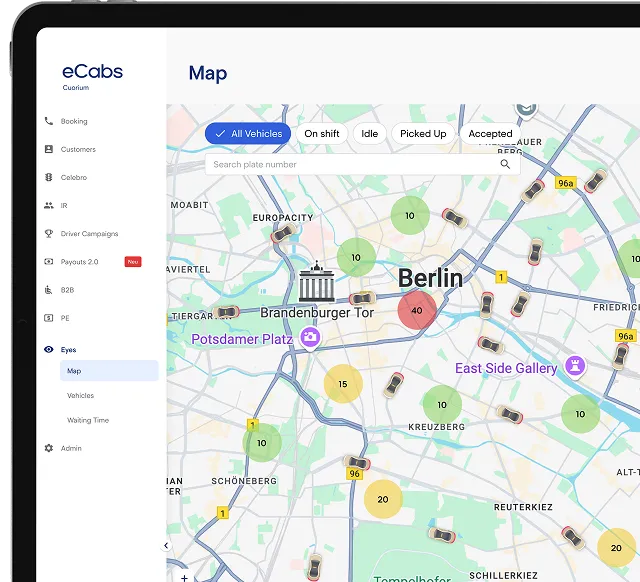The image size is (640, 582).
Task: Toggle the Accepted filter chip
Action: tap(490, 133)
